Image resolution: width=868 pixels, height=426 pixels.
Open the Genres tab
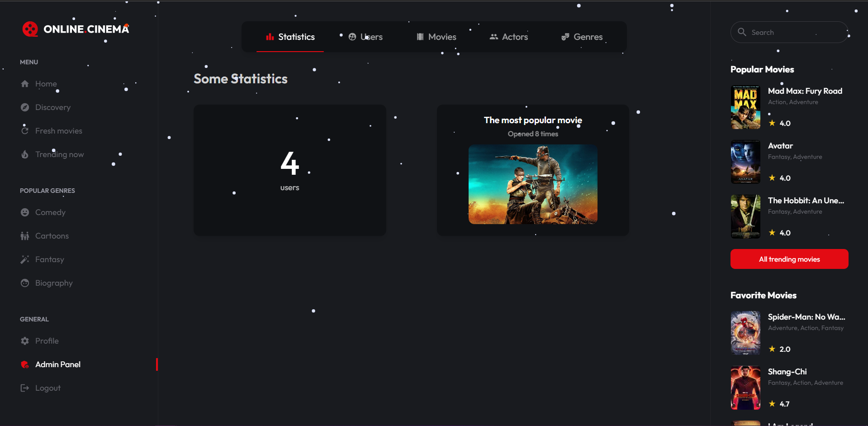582,37
